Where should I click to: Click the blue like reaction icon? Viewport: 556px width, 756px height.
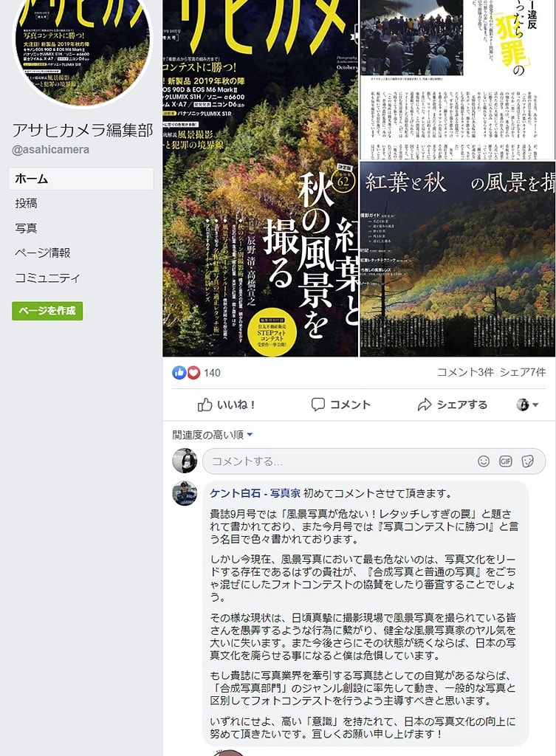179,372
